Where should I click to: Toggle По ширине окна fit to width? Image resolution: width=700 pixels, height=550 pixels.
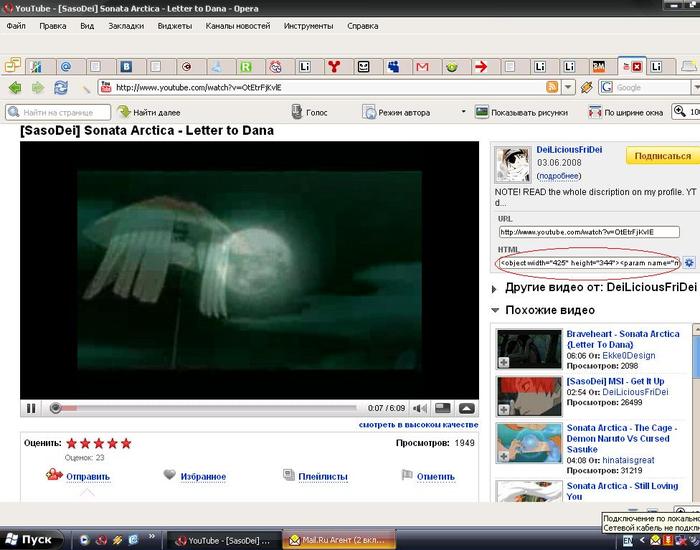pyautogui.click(x=625, y=112)
